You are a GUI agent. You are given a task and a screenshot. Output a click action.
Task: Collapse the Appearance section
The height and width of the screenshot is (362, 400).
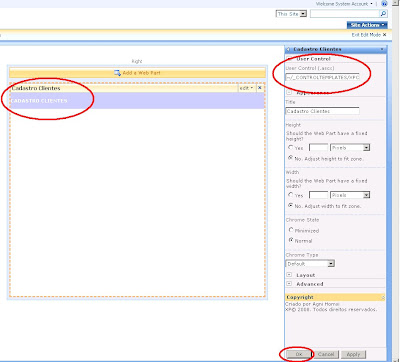coord(289,93)
